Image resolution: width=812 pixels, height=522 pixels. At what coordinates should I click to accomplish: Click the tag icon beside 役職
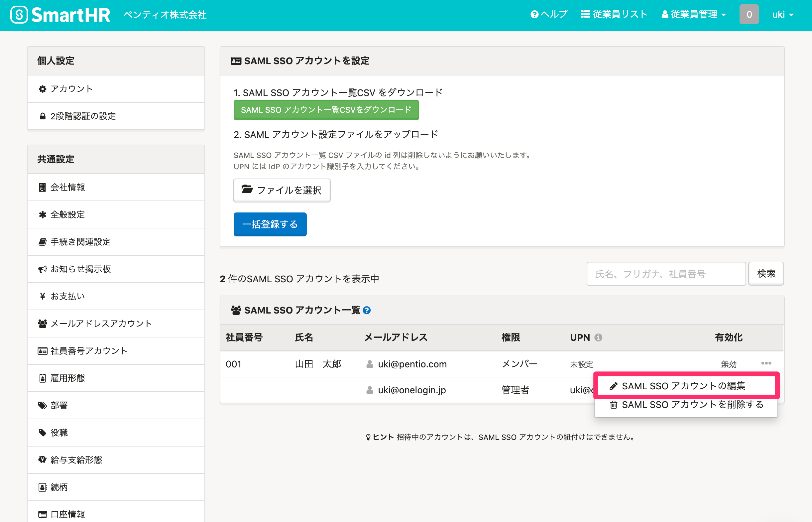(x=42, y=433)
